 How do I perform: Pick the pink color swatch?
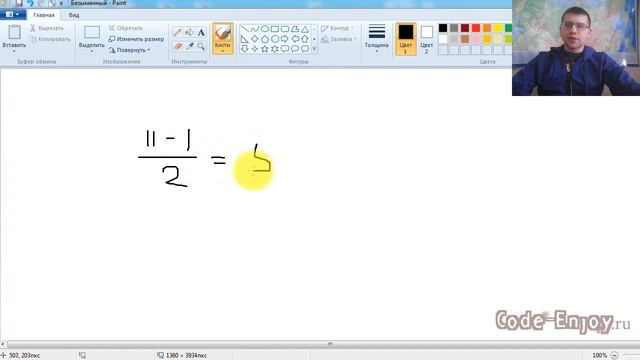tap(476, 39)
